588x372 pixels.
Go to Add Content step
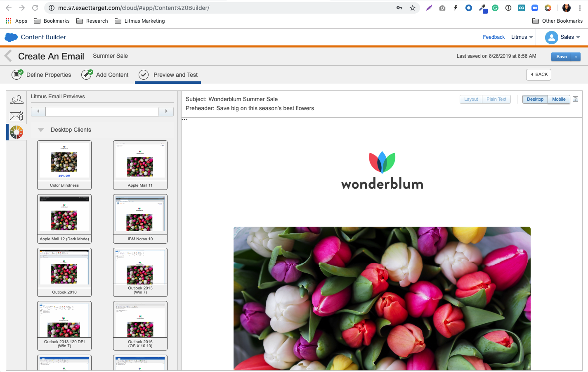[x=112, y=75]
